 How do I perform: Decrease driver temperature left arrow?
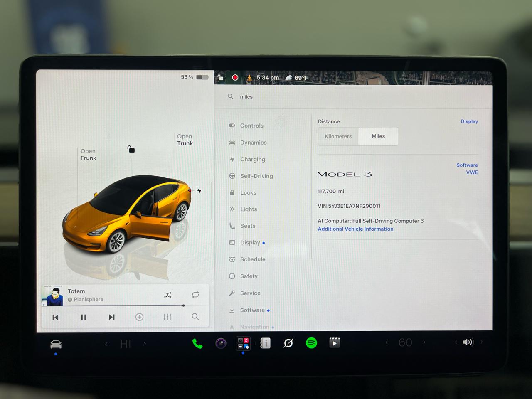106,344
